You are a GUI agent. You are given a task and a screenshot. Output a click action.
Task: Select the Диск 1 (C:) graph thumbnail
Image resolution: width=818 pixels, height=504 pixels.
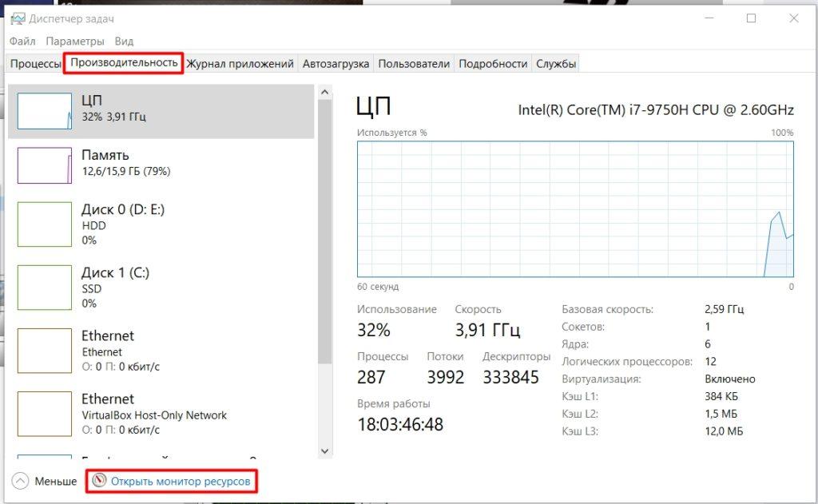pos(45,288)
